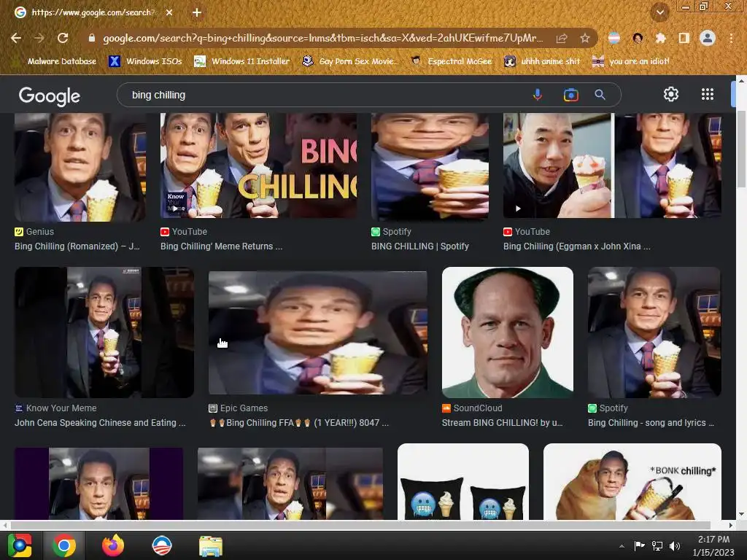This screenshot has width=747, height=560.
Task: Open the Start menu button on taskbar
Action: point(20,545)
